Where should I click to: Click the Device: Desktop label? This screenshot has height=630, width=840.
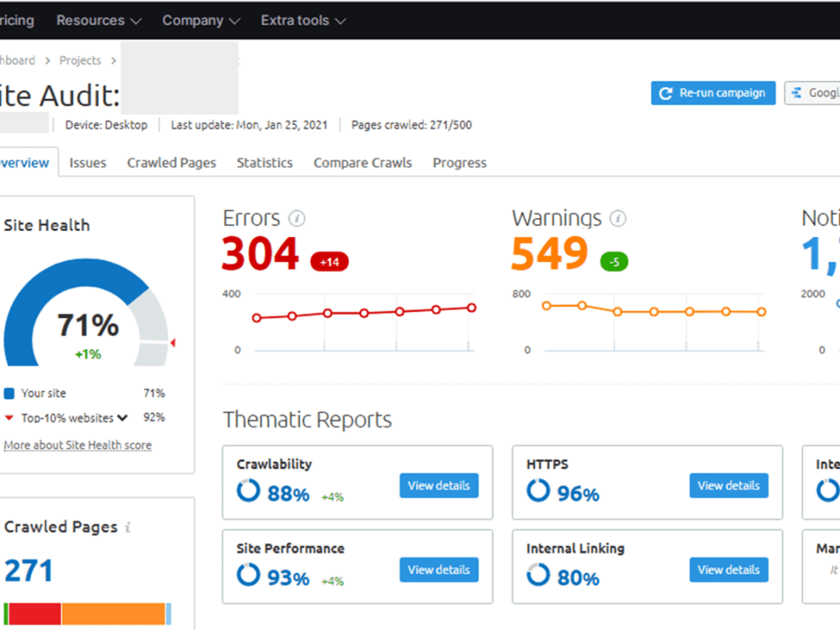pos(106,125)
